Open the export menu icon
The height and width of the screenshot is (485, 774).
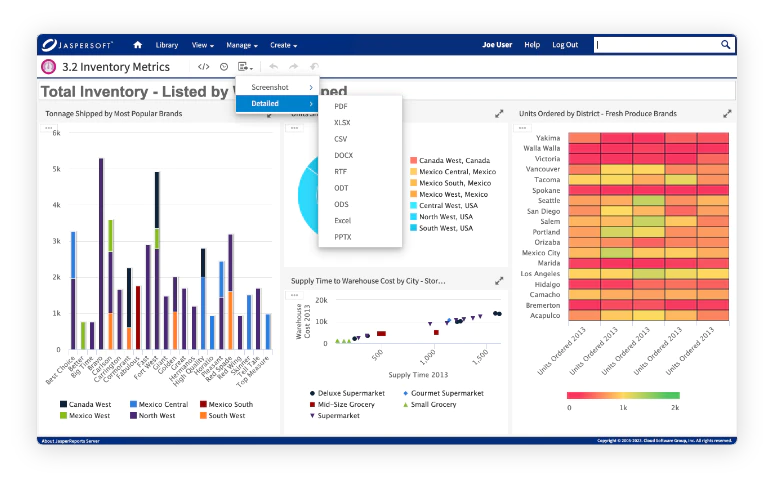coord(245,67)
